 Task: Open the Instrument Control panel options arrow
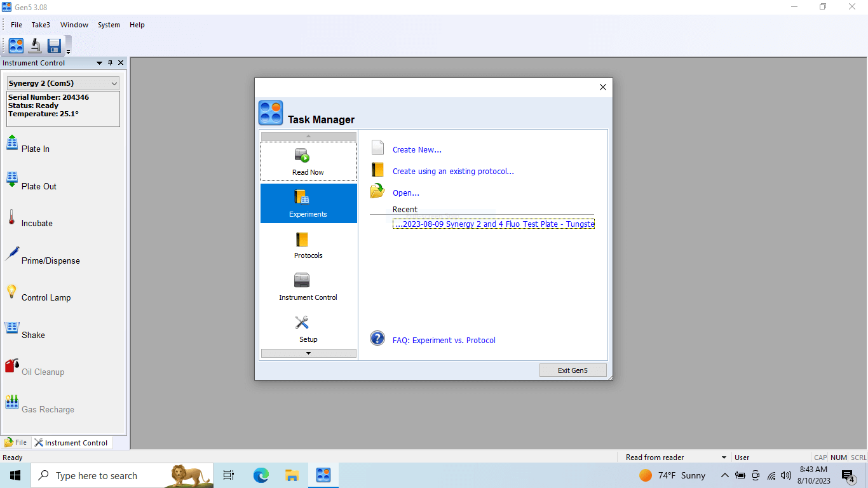coord(99,63)
